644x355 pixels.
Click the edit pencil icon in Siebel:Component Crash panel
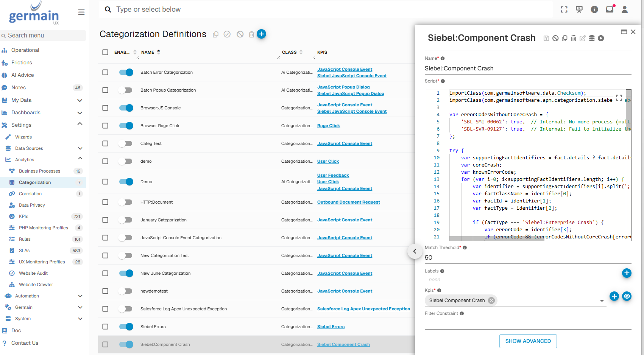(x=583, y=38)
